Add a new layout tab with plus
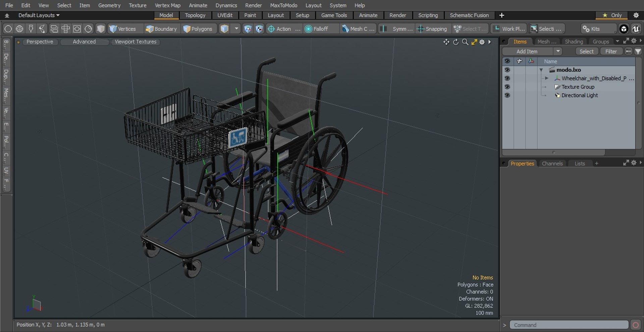 [501, 15]
